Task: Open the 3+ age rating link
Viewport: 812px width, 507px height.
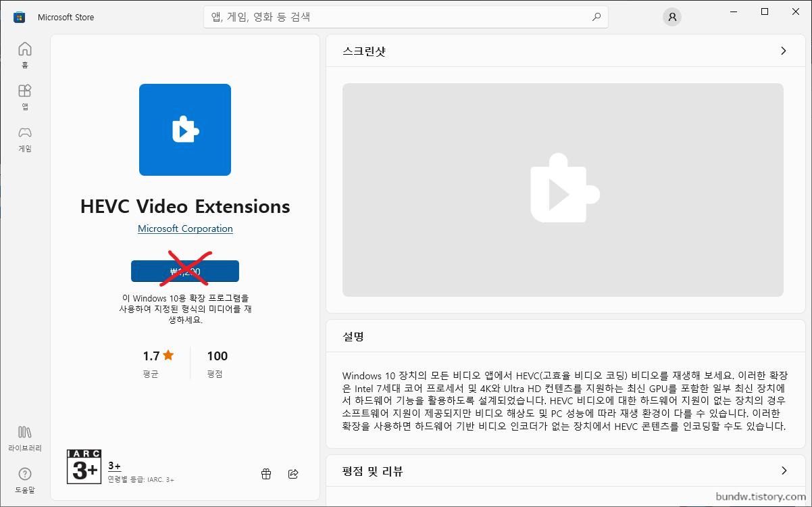Action: point(114,466)
